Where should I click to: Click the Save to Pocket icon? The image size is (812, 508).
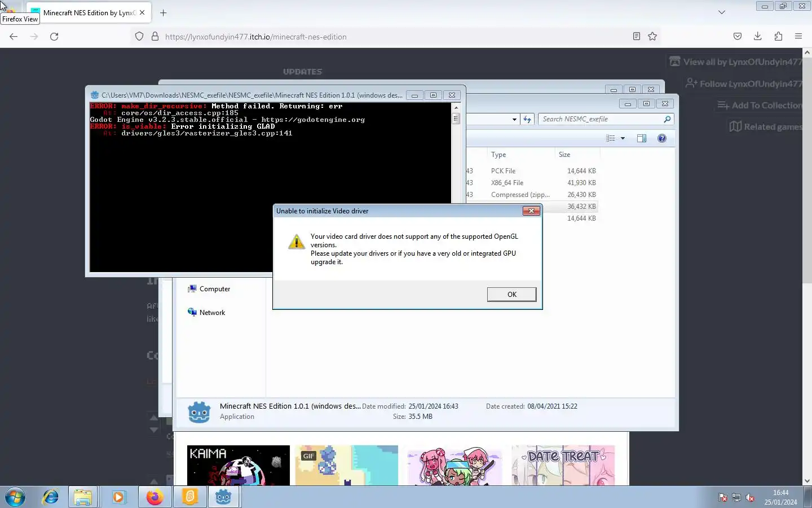[x=738, y=36]
